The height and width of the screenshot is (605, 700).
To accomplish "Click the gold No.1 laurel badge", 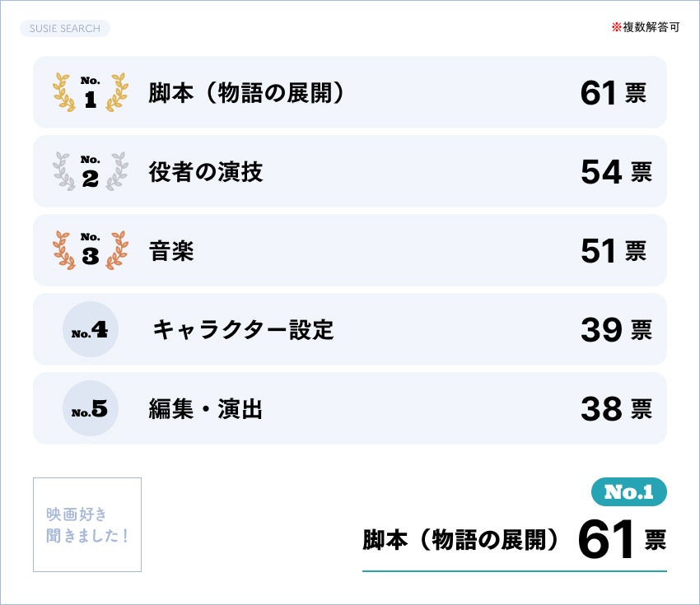I will pyautogui.click(x=91, y=92).
